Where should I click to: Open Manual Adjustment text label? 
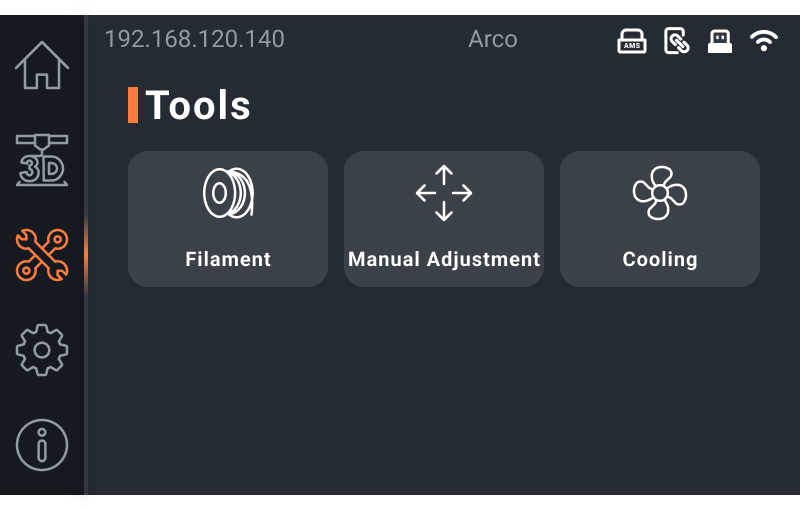[x=444, y=259]
